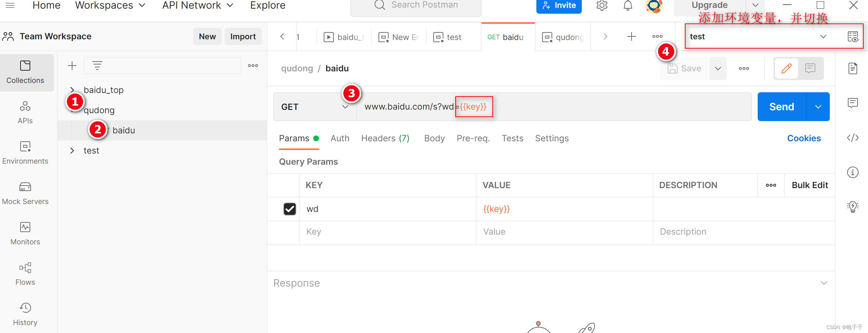The width and height of the screenshot is (868, 333).
Task: Switch to the Settings tab
Action: (x=552, y=138)
